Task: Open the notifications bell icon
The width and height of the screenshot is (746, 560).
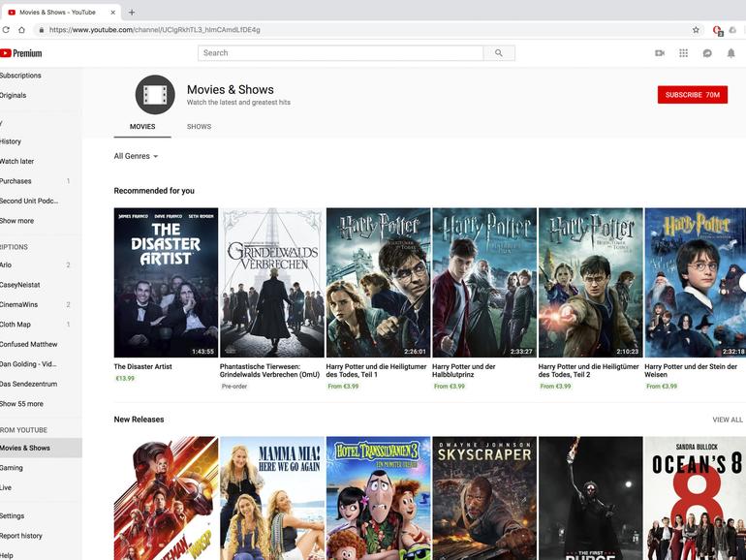Action: pos(730,53)
